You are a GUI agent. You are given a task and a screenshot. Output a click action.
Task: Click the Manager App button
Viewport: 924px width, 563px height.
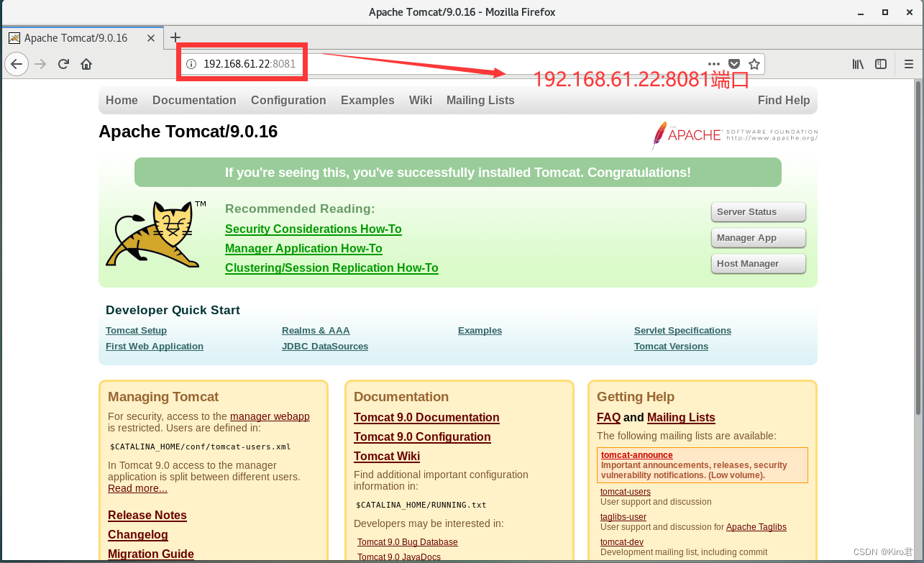[759, 238]
